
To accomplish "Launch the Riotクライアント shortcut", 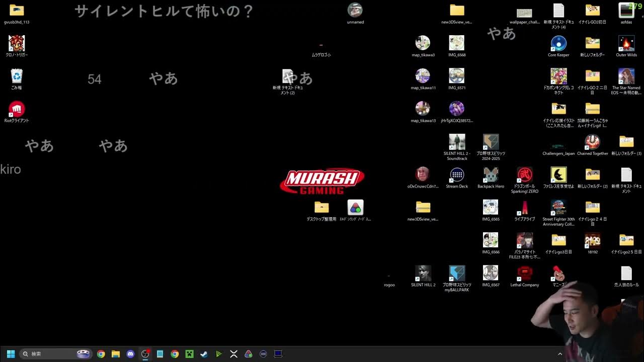I will pos(17,109).
